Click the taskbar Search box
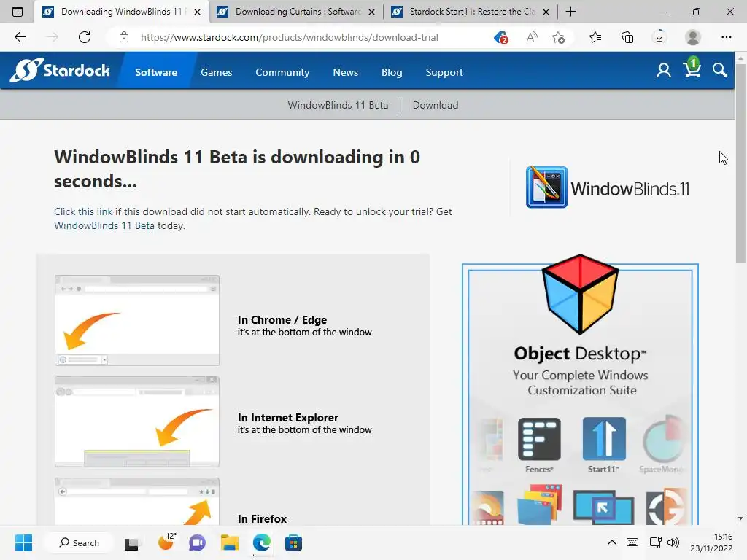 pyautogui.click(x=80, y=542)
